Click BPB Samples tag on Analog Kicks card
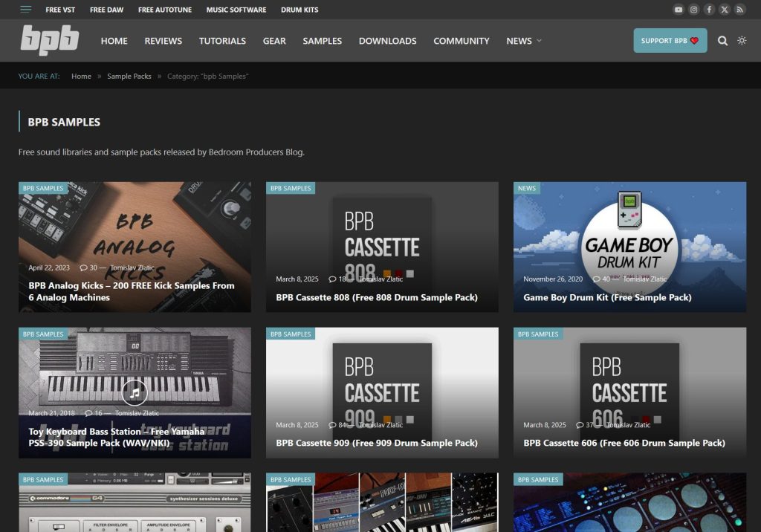761x532 pixels. click(43, 188)
